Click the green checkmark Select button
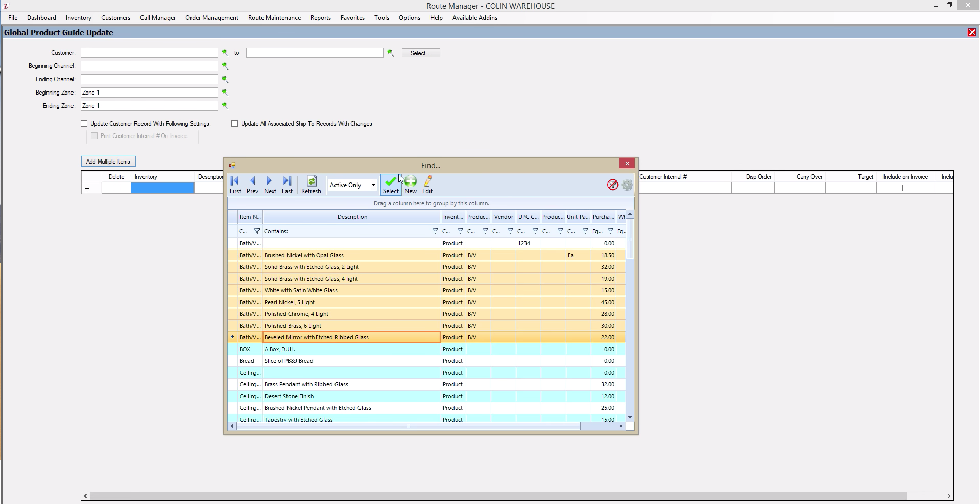 pyautogui.click(x=391, y=185)
